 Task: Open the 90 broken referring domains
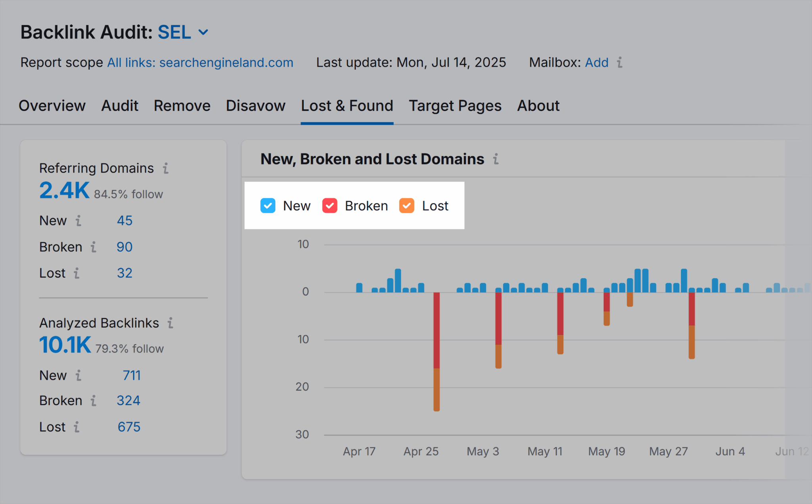point(124,247)
